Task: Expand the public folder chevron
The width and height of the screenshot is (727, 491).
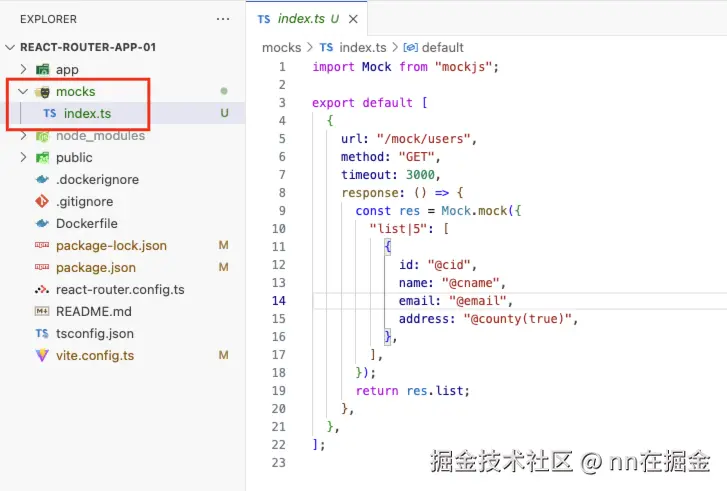Action: (23, 158)
